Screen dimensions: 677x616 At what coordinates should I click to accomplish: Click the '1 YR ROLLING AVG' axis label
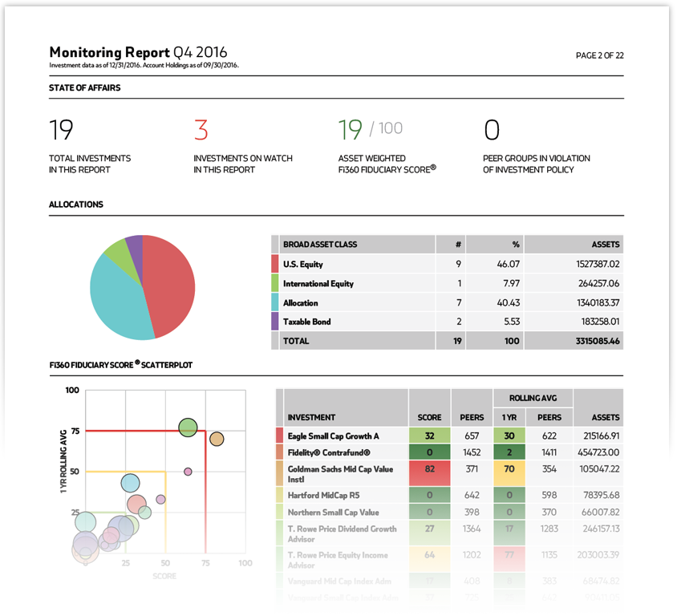click(x=64, y=461)
